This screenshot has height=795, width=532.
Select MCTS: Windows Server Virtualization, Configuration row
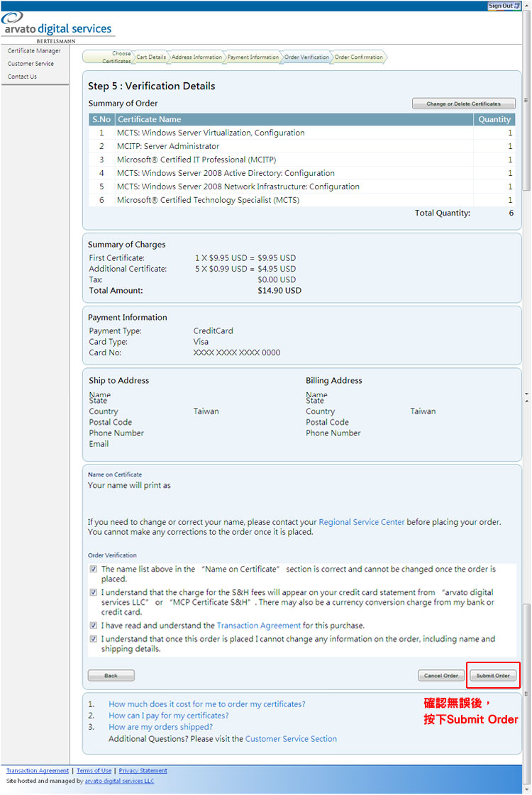click(x=301, y=133)
